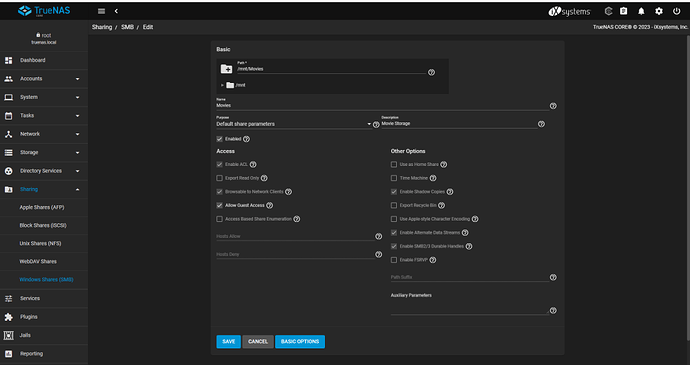Open settings gear in top bar
The width and height of the screenshot is (690, 365).
659,11
